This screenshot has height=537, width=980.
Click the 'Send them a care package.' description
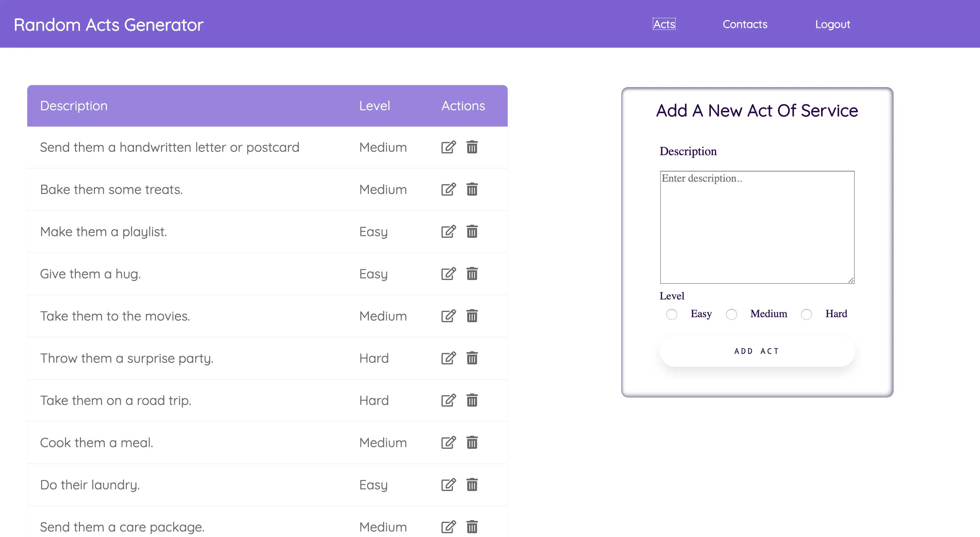pos(122,527)
